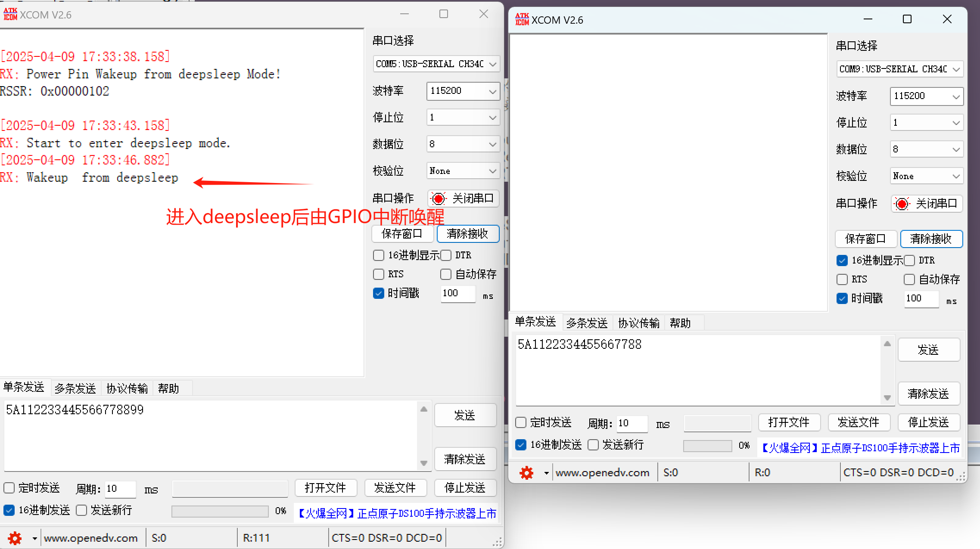The height and width of the screenshot is (549, 980).
Task: Open 校验位 None dropdown in left window
Action: click(x=463, y=171)
